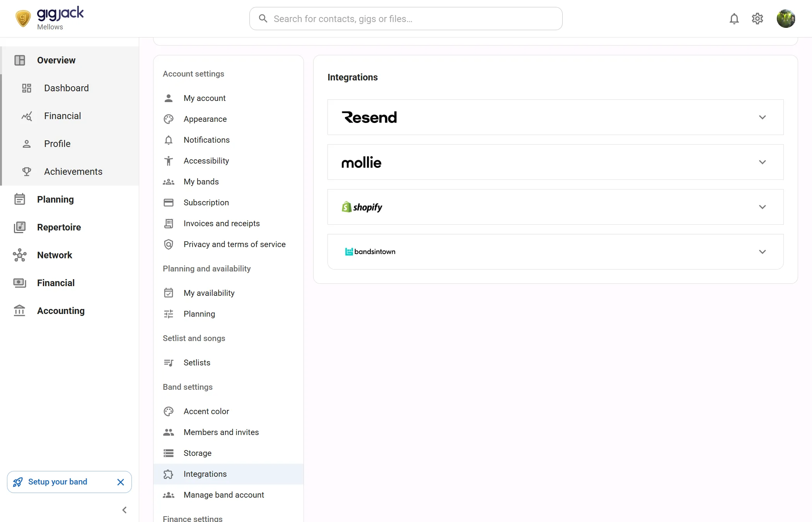Screen dimensions: 812x522
Task: Open Dashboard in the sidebar
Action: click(70, 88)
